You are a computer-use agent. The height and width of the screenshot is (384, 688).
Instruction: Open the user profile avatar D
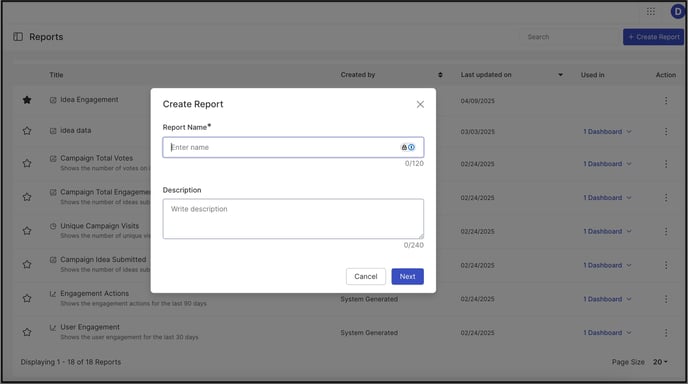(x=678, y=11)
